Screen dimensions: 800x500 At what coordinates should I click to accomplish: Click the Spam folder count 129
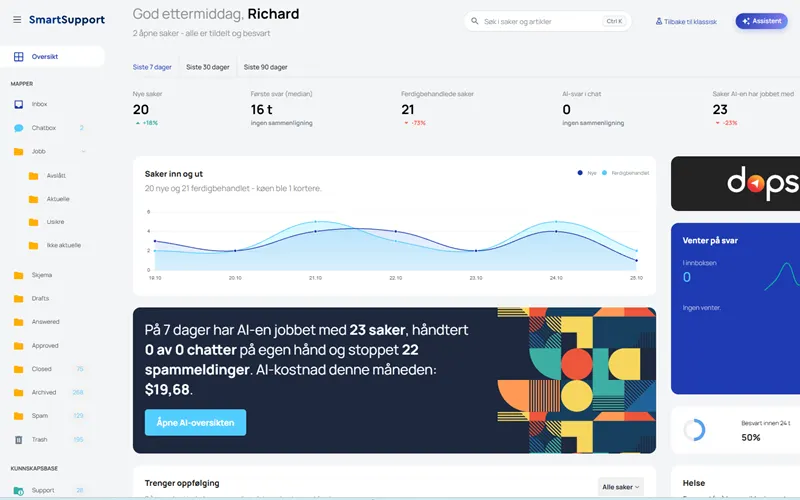pos(78,416)
